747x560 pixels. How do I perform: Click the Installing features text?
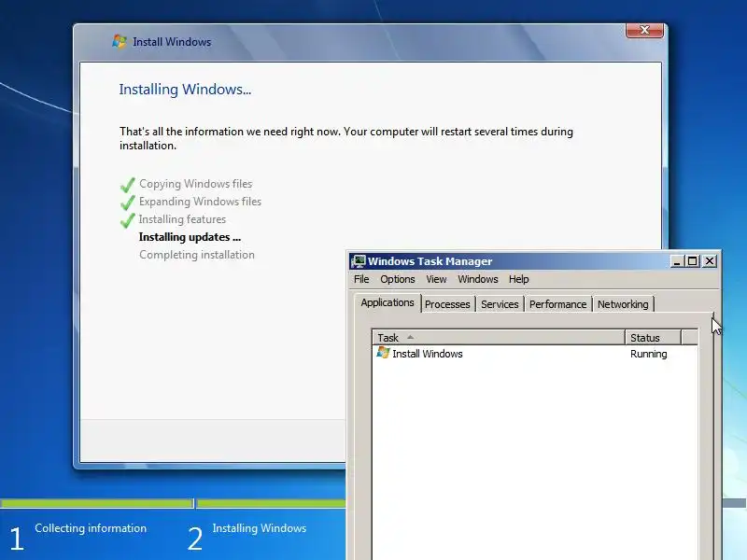(x=182, y=219)
